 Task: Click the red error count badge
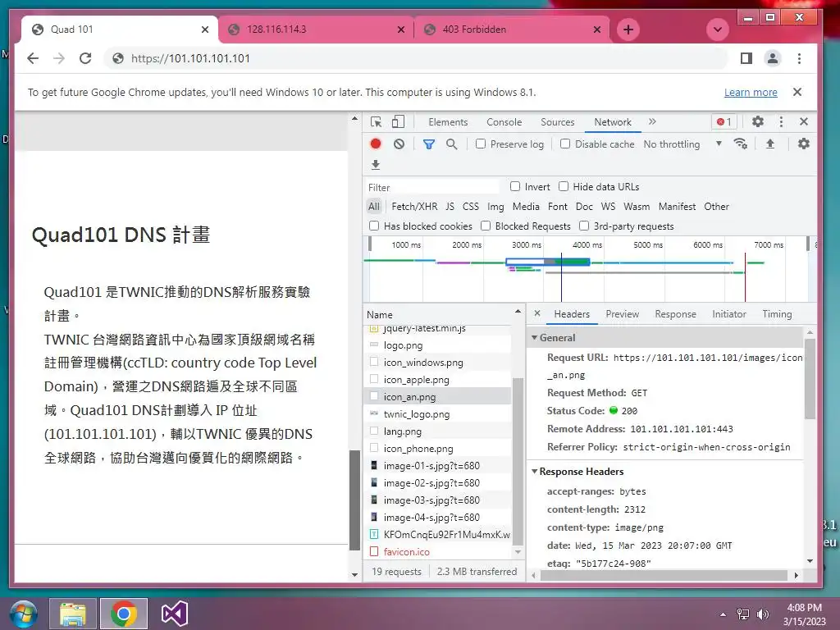724,122
